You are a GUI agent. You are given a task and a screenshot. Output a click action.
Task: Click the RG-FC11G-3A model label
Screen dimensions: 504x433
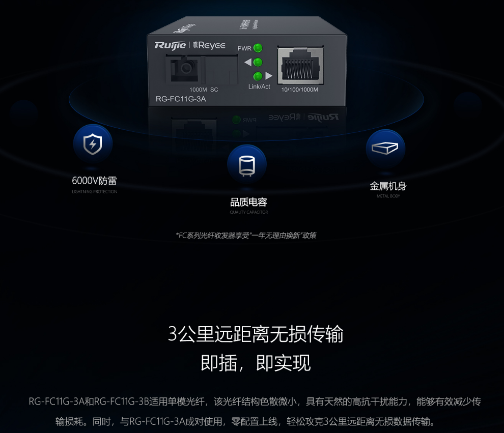tap(181, 99)
